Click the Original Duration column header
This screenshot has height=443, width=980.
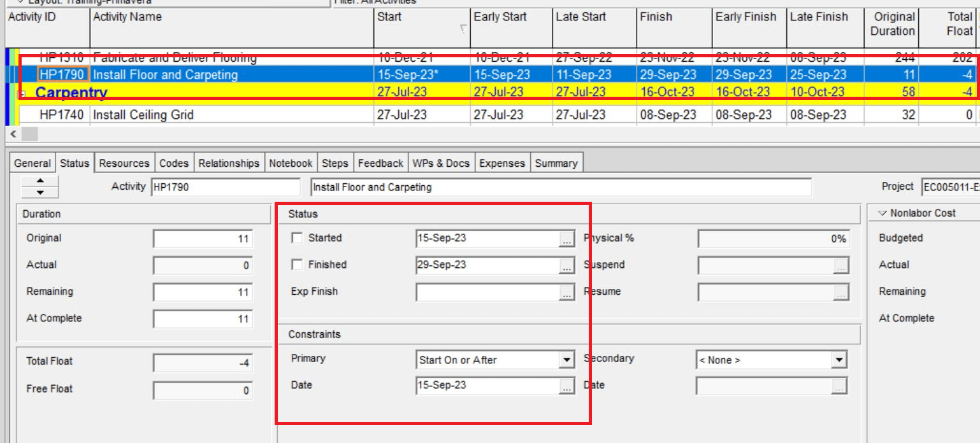892,28
